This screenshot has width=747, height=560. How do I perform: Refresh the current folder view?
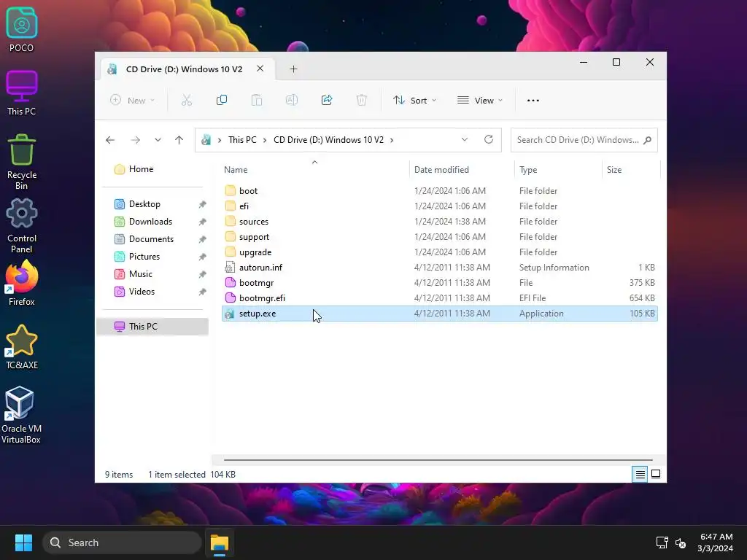(488, 139)
